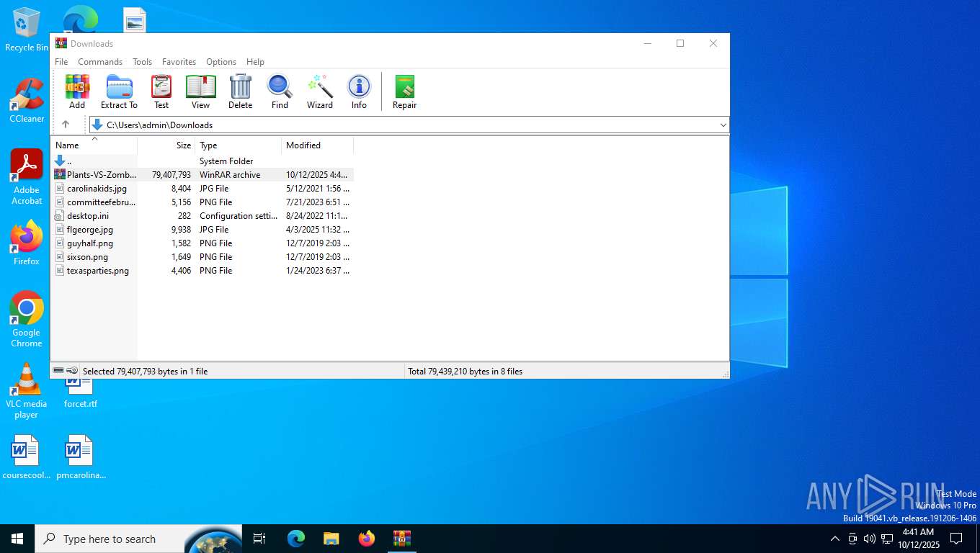Select the Plants-VS-Zomb... WinRAR archive
Screen dimensions: 980x553
tap(101, 175)
